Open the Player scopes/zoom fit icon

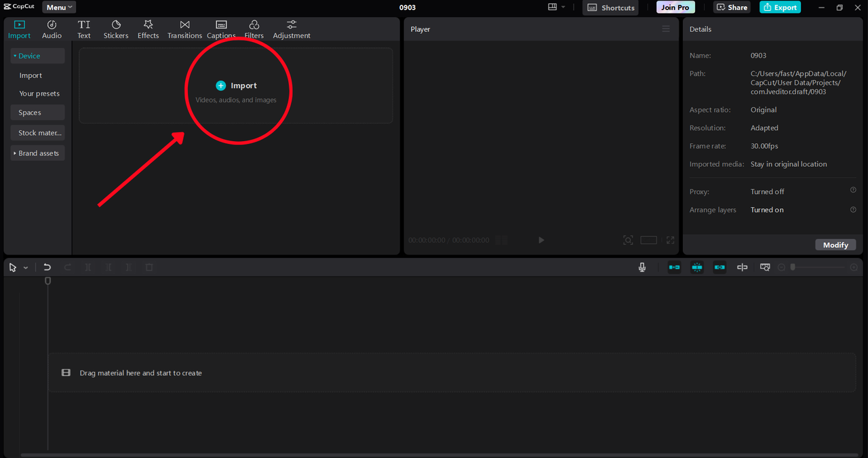[628, 240]
